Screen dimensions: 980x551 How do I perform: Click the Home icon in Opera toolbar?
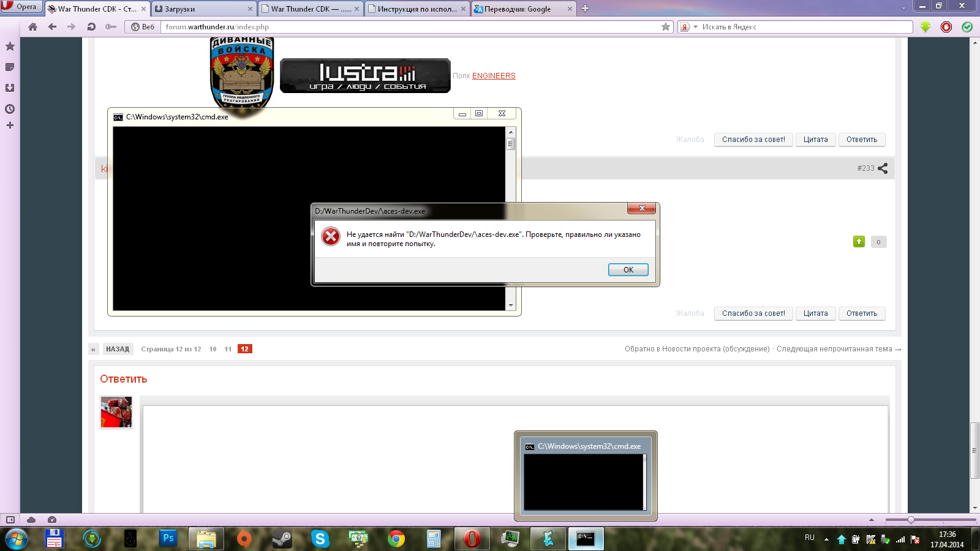click(x=33, y=27)
